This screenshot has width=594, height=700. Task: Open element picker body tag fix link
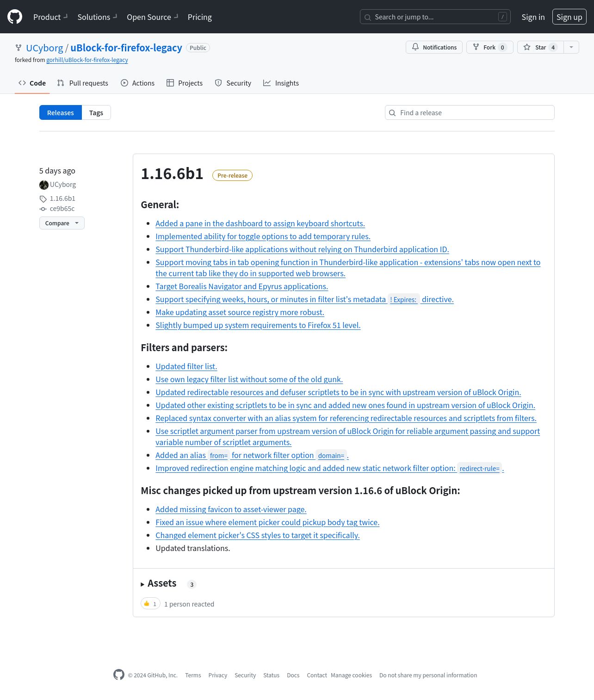point(267,522)
